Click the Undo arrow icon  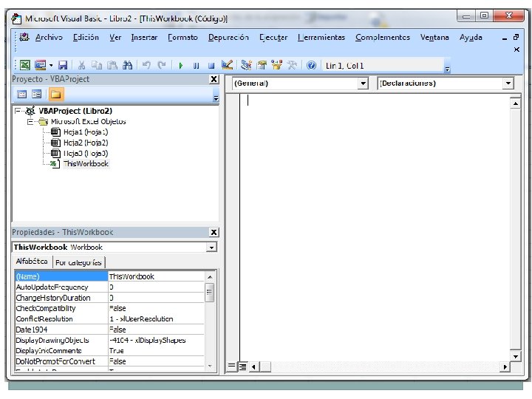[146, 65]
